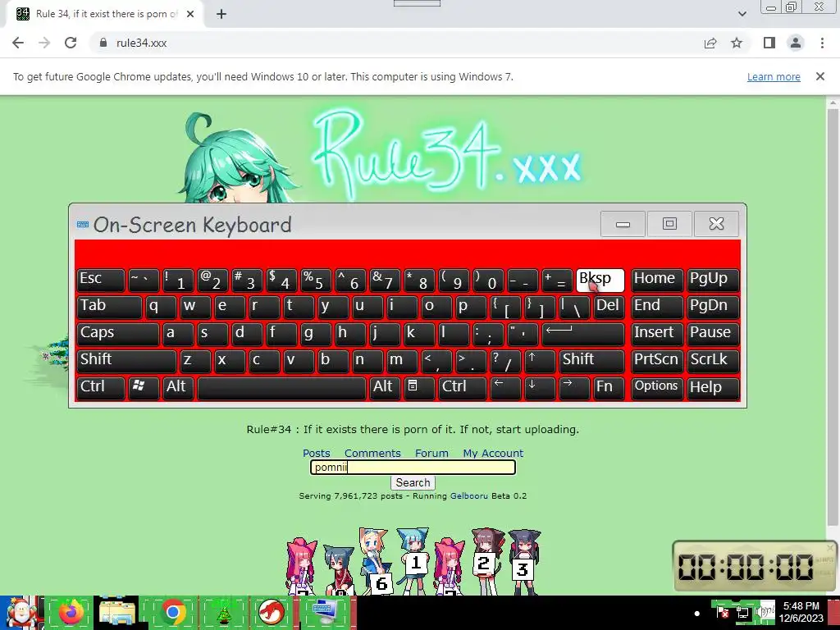Click the padlock site info icon
840x630 pixels.
[103, 43]
